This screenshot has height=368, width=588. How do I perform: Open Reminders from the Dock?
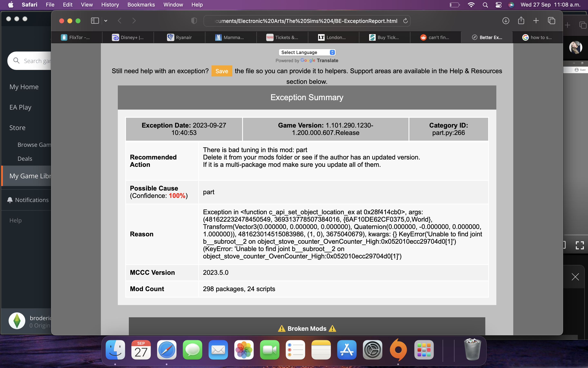[295, 350]
